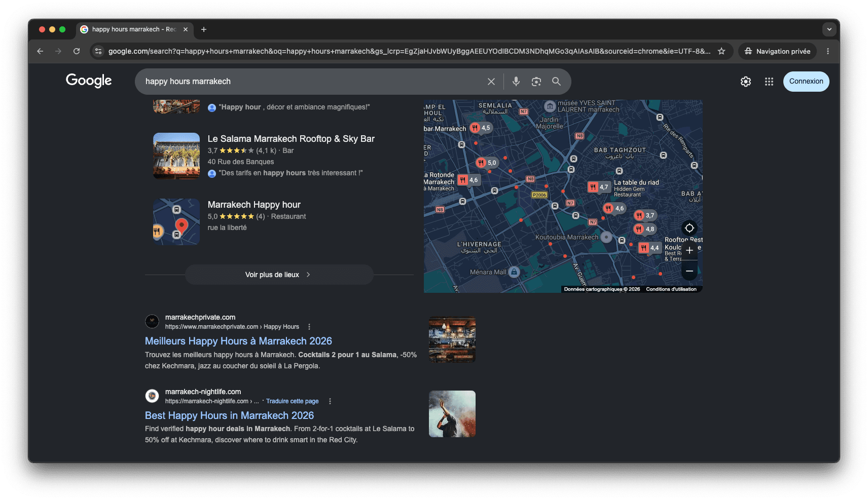The image size is (868, 500).
Task: Zoom in on the map
Action: click(689, 250)
